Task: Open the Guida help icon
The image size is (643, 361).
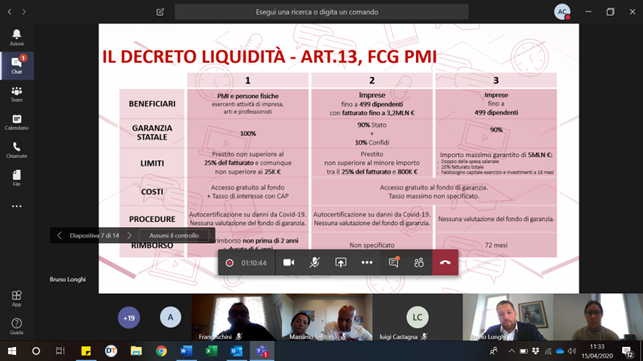Action: click(x=16, y=326)
